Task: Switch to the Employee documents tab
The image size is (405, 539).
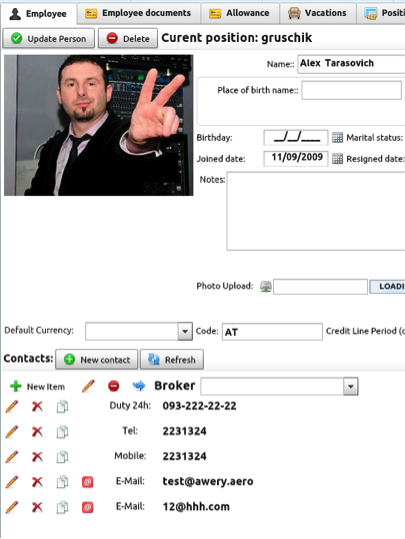Action: pos(139,13)
